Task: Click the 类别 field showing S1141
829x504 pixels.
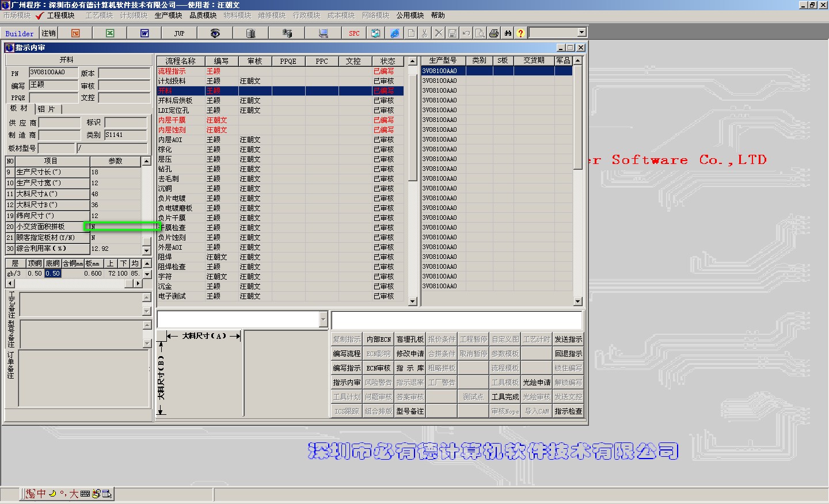Action: [127, 135]
